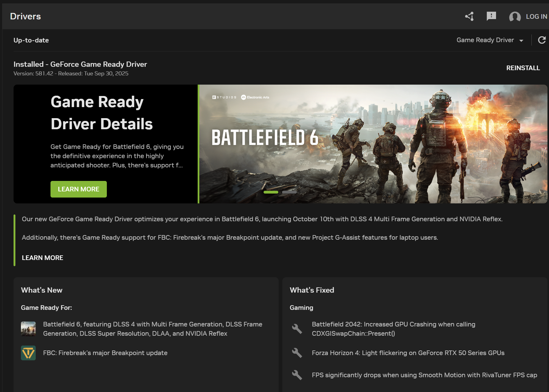The image size is (549, 392).
Task: Click the paragraph about Battlefield 6 launching October 10th
Action: (x=262, y=219)
